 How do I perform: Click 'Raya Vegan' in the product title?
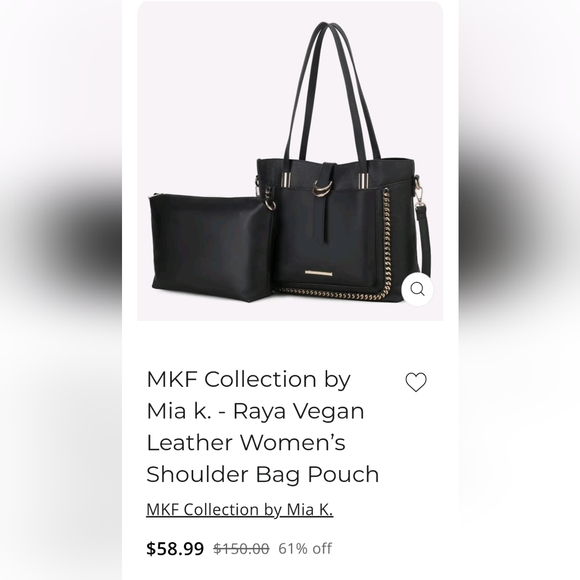pyautogui.click(x=299, y=411)
